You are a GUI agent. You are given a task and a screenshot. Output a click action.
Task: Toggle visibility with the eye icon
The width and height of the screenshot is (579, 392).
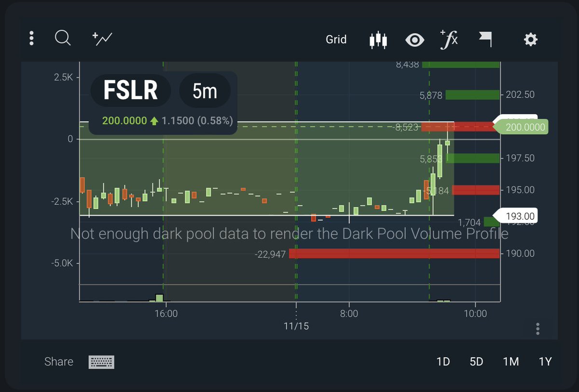pyautogui.click(x=415, y=40)
